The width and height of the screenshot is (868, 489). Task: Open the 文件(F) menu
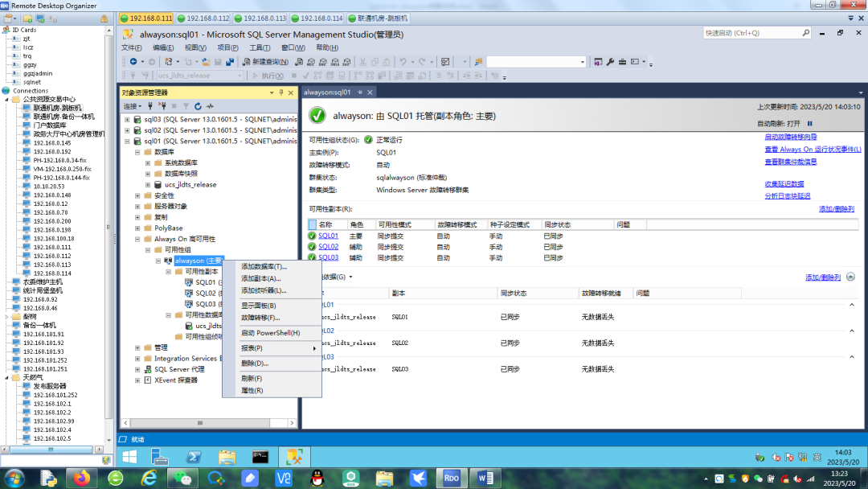point(132,47)
